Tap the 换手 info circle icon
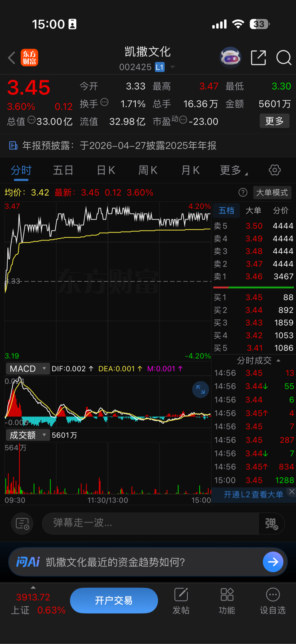The height and width of the screenshot is (644, 296). point(104,103)
